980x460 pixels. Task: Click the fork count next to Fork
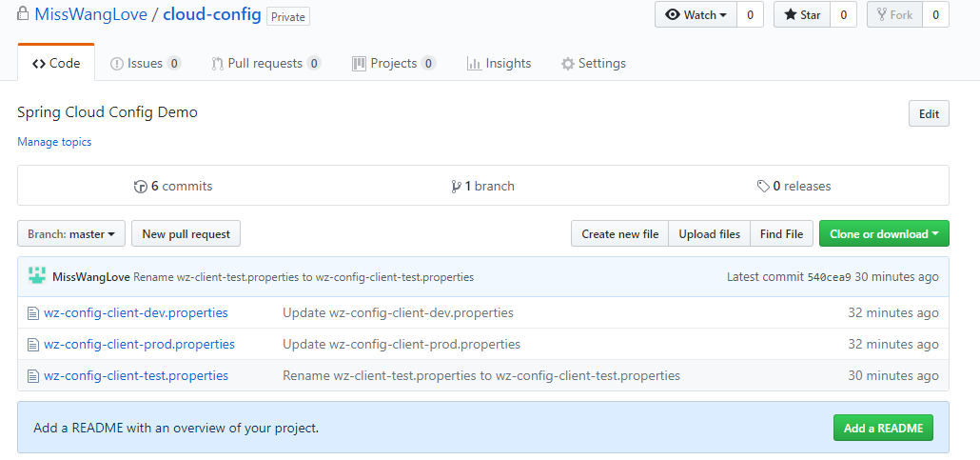click(x=935, y=14)
